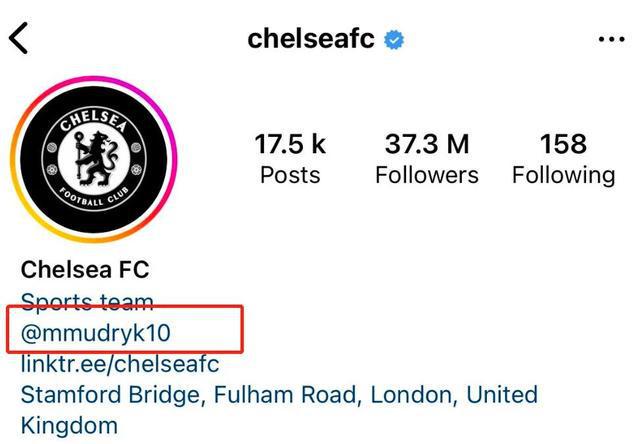Open the Following list label

tap(563, 175)
